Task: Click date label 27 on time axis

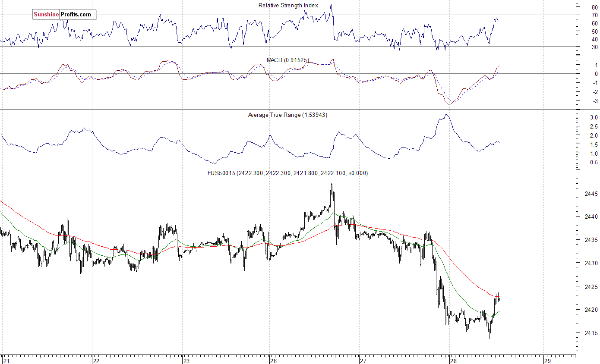Action: coord(363,361)
